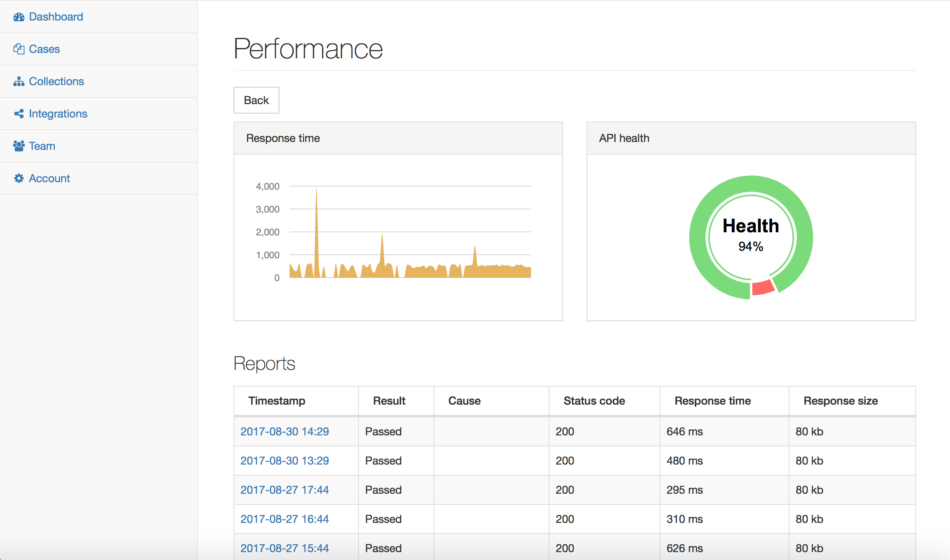View report 2017-08-27 17:44
Image resolution: width=950 pixels, height=560 pixels.
(284, 490)
